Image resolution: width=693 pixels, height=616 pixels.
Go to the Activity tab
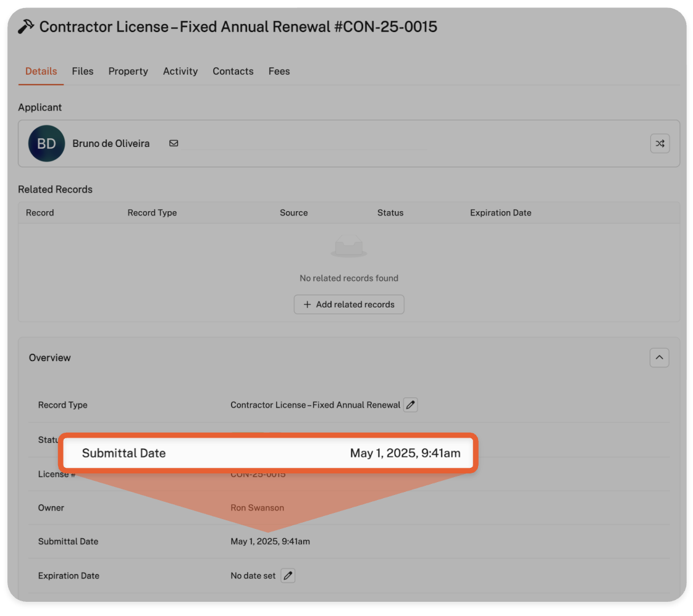(x=180, y=72)
